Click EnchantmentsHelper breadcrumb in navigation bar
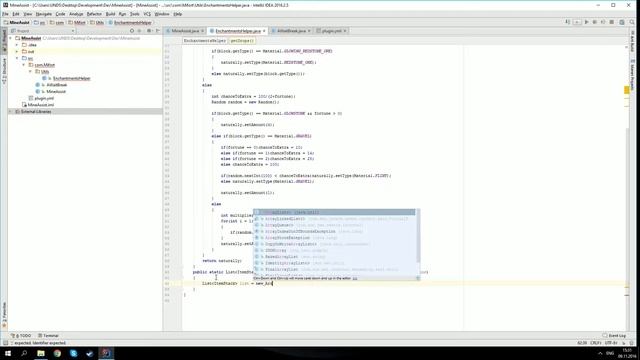 [131, 23]
